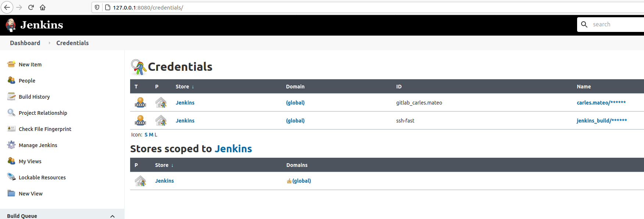The width and height of the screenshot is (644, 219).
Task: Click the large Credentials keys icon
Action: pyautogui.click(x=139, y=67)
